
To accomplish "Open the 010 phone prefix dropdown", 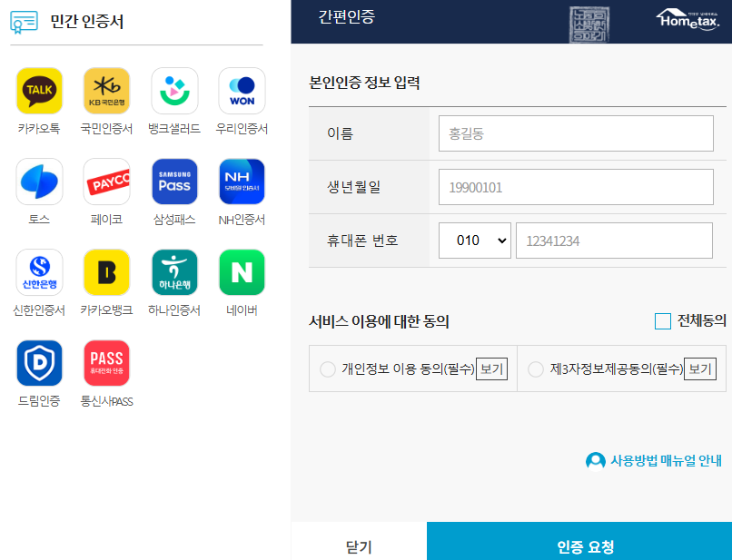I will [475, 241].
